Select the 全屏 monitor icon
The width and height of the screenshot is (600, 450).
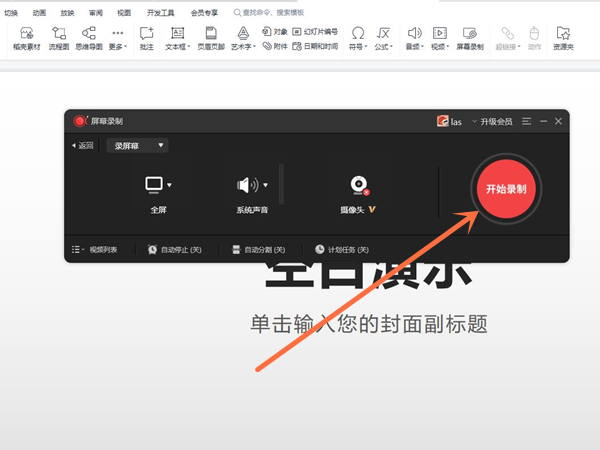pos(154,185)
